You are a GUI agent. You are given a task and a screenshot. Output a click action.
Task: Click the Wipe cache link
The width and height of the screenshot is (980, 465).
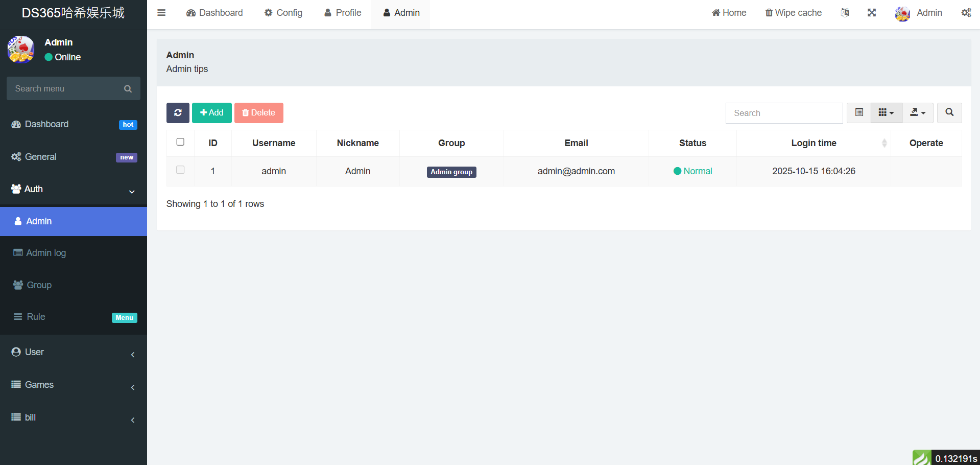coord(793,13)
